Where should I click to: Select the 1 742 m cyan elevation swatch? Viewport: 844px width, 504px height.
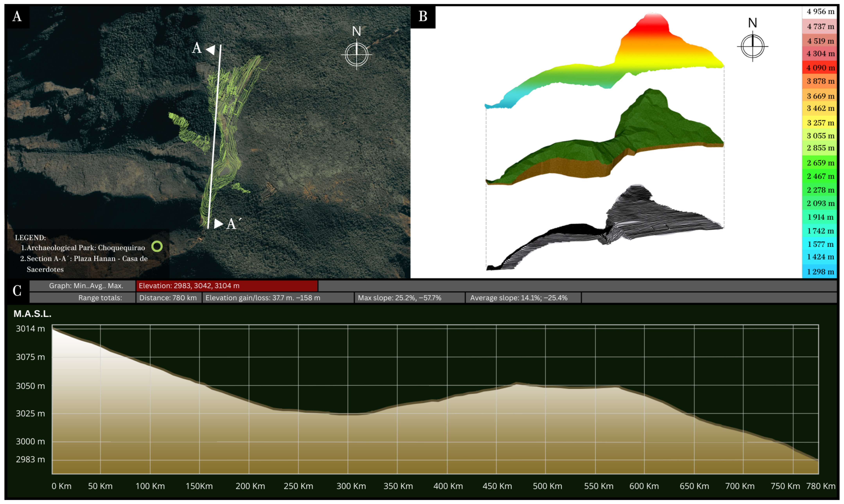(820, 231)
